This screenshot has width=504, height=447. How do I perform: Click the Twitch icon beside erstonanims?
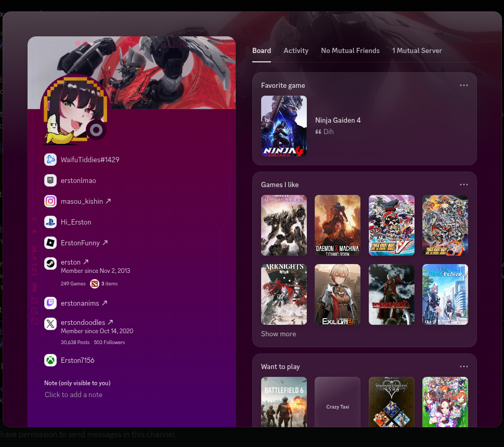click(x=50, y=303)
